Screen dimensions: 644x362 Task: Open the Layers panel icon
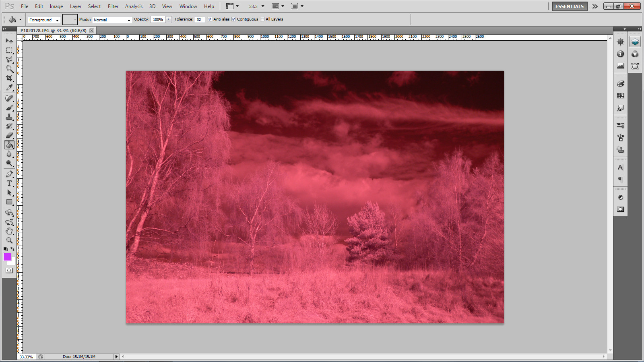point(635,42)
